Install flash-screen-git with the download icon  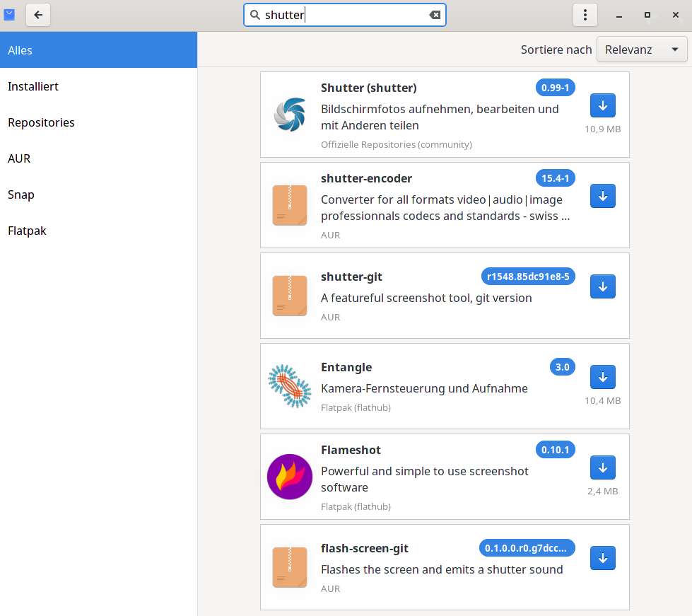(602, 558)
